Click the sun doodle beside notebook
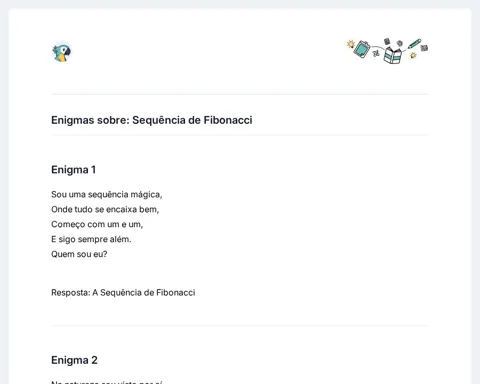The image size is (480, 384). [x=351, y=44]
